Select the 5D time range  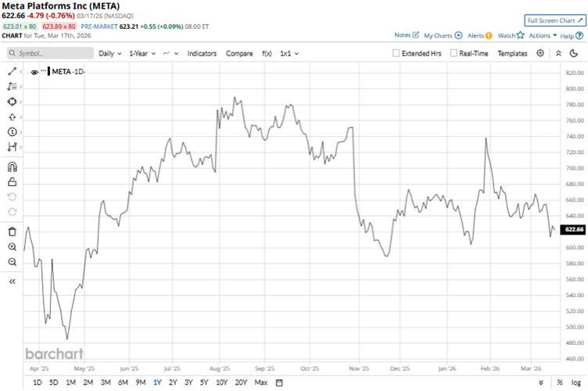coord(54,382)
